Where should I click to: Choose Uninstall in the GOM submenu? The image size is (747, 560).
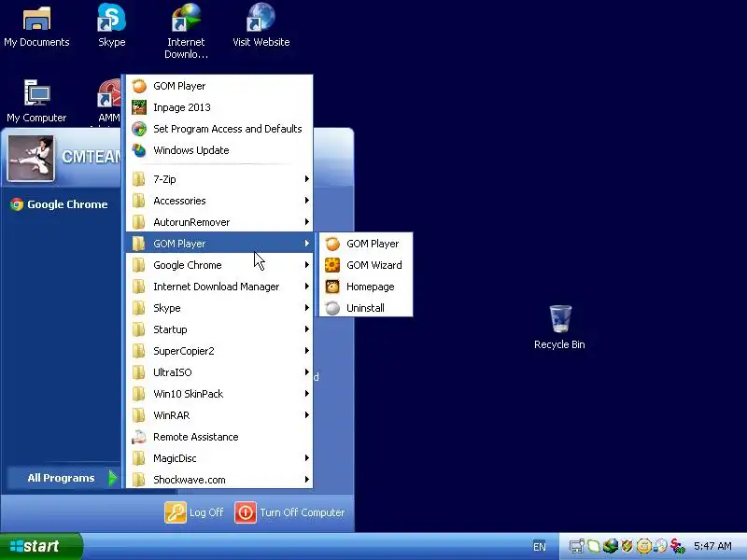pyautogui.click(x=365, y=308)
